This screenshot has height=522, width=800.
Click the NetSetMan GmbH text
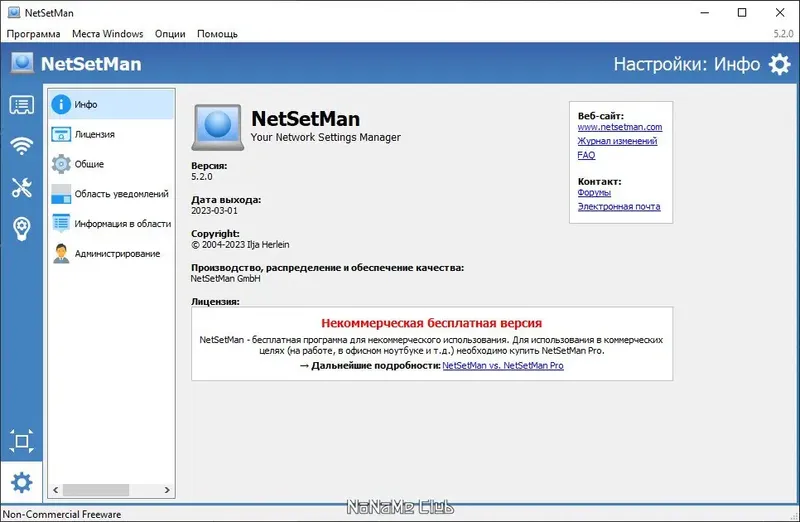226,279
